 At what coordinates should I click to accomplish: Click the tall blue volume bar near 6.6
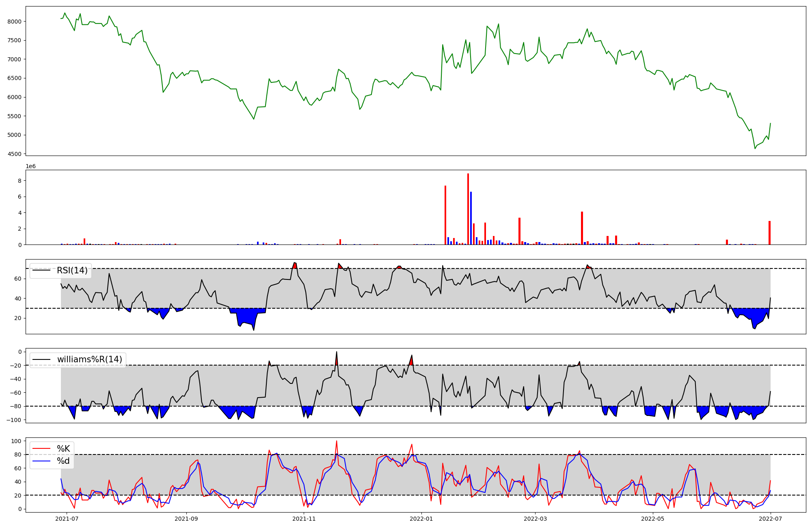click(471, 218)
